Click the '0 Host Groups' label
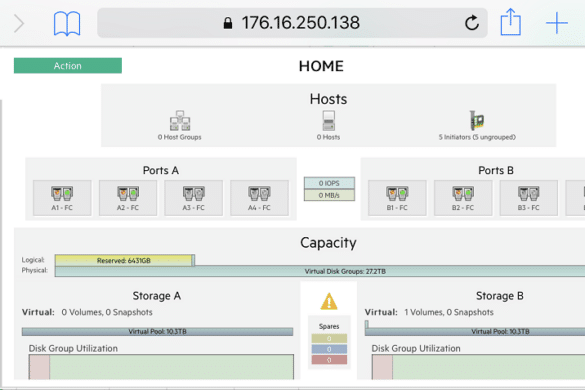The image size is (585, 390). [x=179, y=137]
